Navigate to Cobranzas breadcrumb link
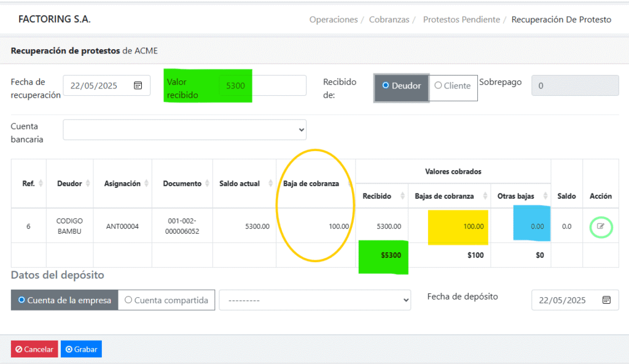The width and height of the screenshot is (629, 364). pyautogui.click(x=389, y=20)
